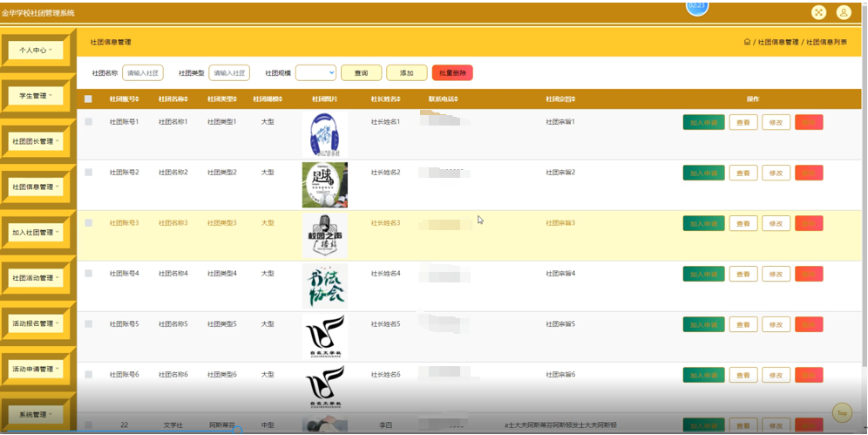Image resolution: width=868 pixels, height=435 pixels.
Task: Check the row checkbox for 社团账号1
Action: [x=89, y=122]
